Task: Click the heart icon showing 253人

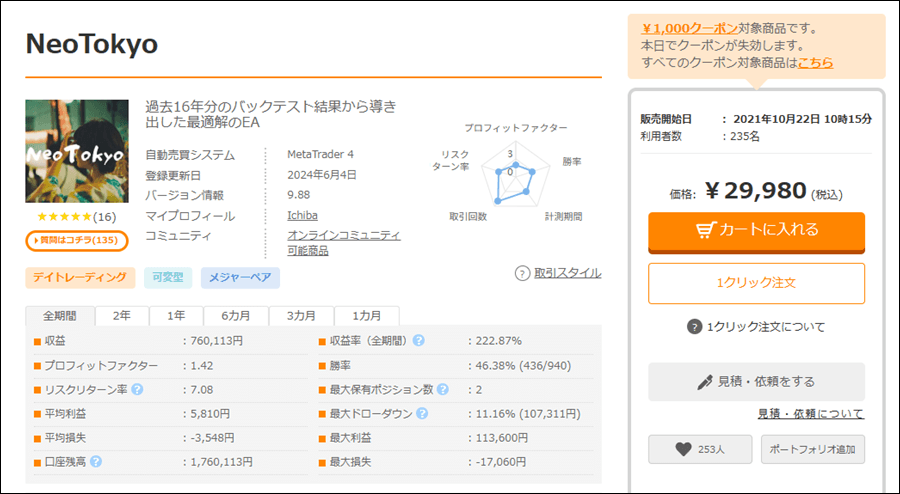Action: (683, 449)
